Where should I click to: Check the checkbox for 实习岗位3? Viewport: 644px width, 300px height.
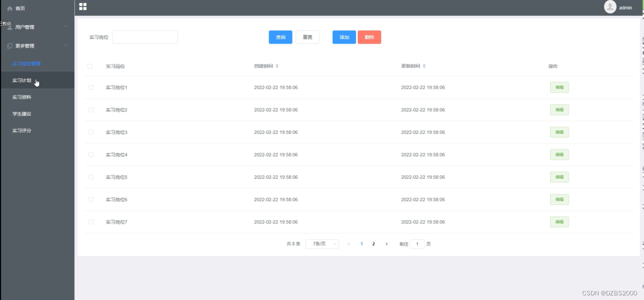point(91,132)
